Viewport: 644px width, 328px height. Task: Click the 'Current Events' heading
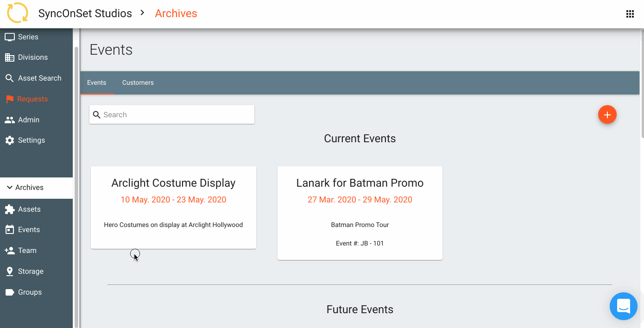click(x=360, y=139)
